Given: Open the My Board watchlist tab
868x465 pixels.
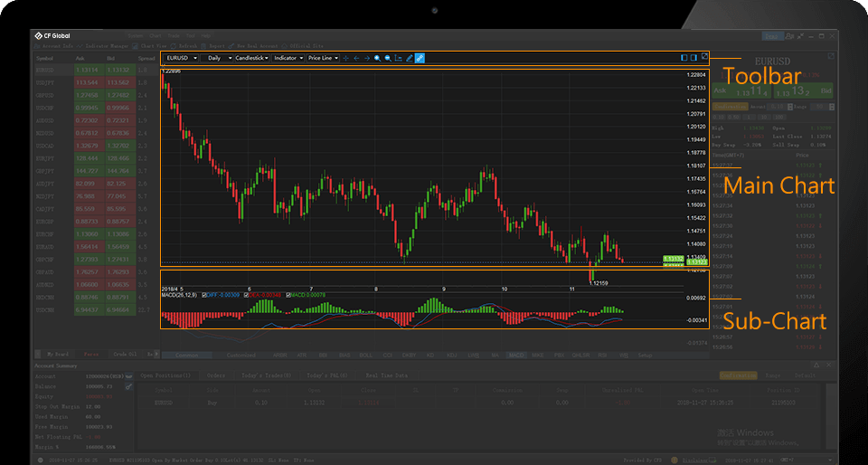Looking at the screenshot, I should [x=58, y=354].
